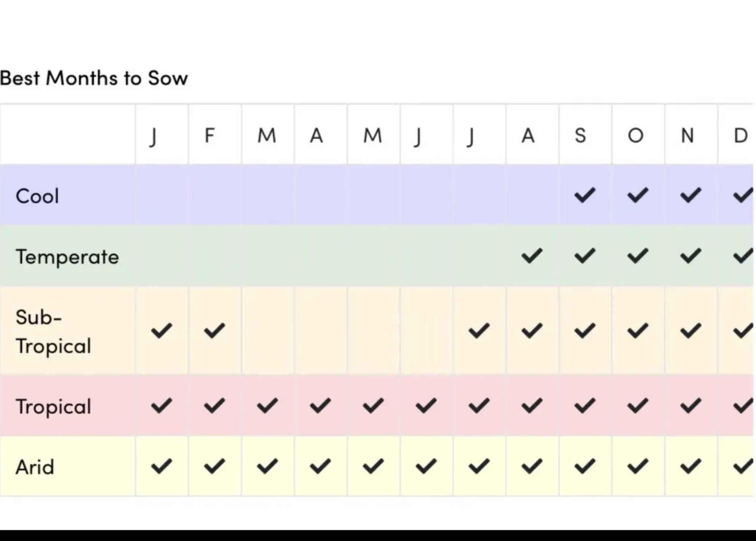The height and width of the screenshot is (541, 756).
Task: Select the Tropical row checkmark under N
Action: click(x=691, y=405)
